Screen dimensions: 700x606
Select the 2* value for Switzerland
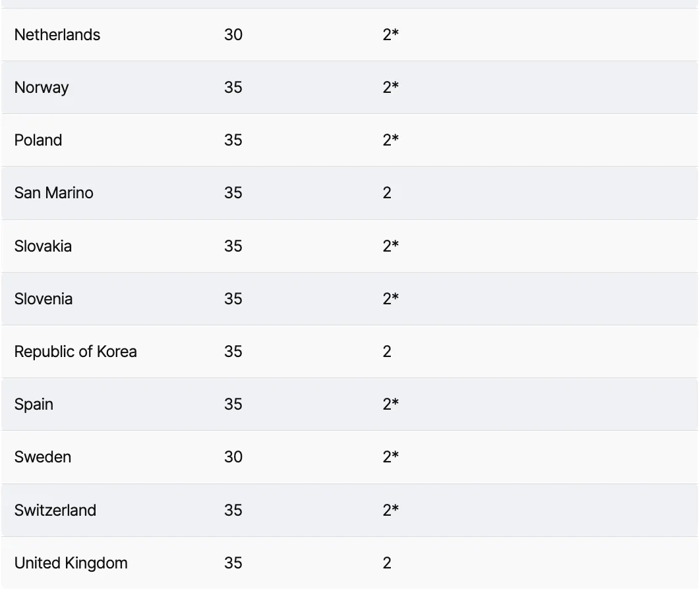391,510
